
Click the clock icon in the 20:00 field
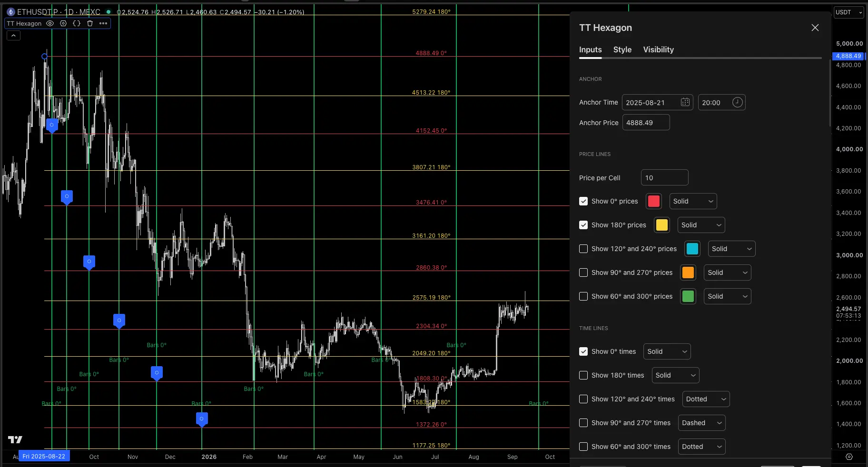tap(737, 102)
